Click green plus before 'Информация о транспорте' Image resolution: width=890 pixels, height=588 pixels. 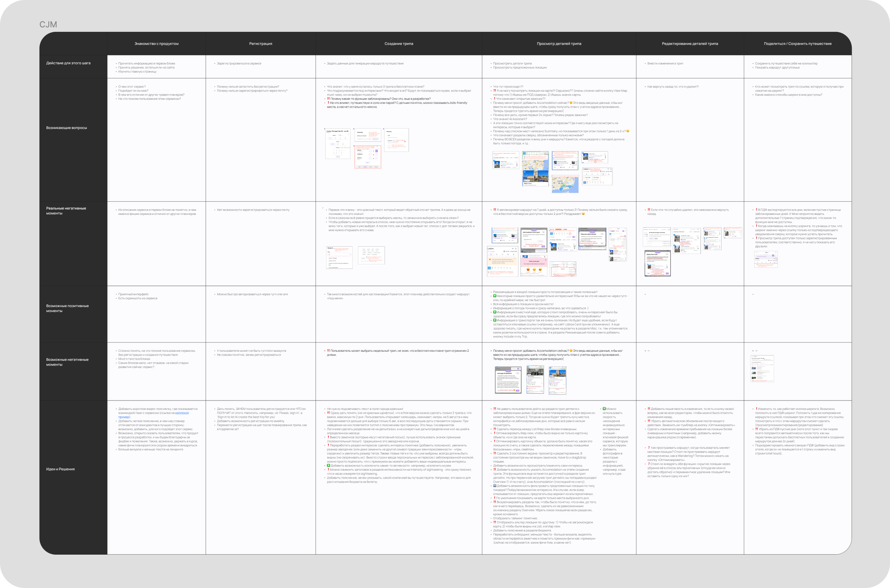pyautogui.click(x=495, y=320)
